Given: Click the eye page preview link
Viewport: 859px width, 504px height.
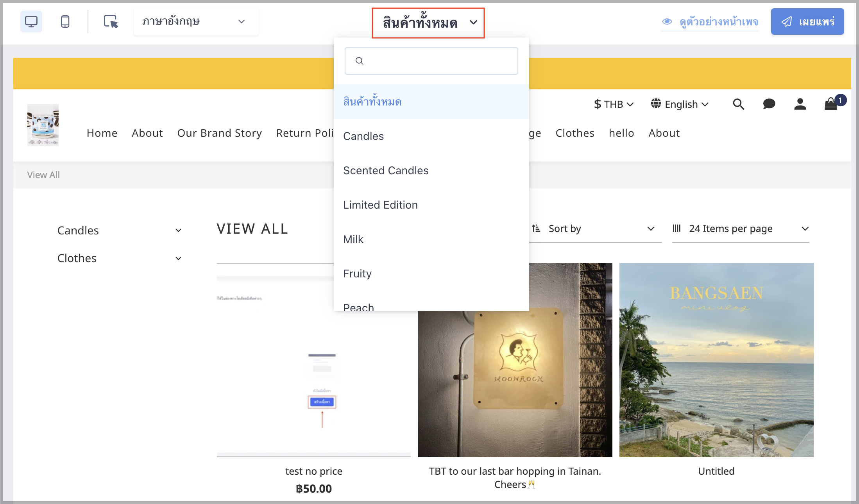Looking at the screenshot, I should tap(710, 22).
